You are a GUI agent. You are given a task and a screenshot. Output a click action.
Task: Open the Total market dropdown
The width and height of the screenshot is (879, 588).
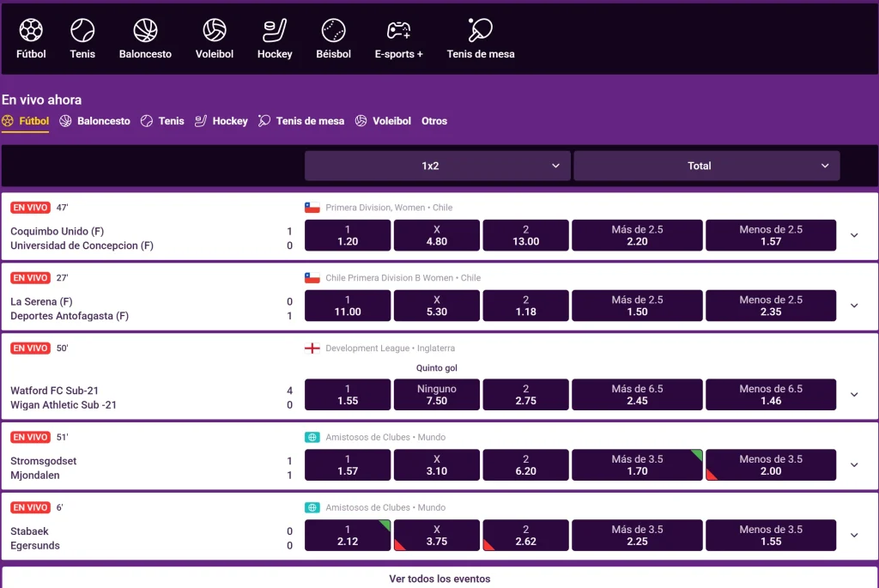click(706, 166)
